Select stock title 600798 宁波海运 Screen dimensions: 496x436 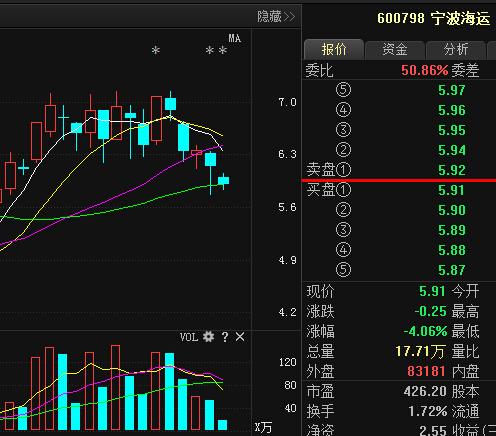(433, 18)
